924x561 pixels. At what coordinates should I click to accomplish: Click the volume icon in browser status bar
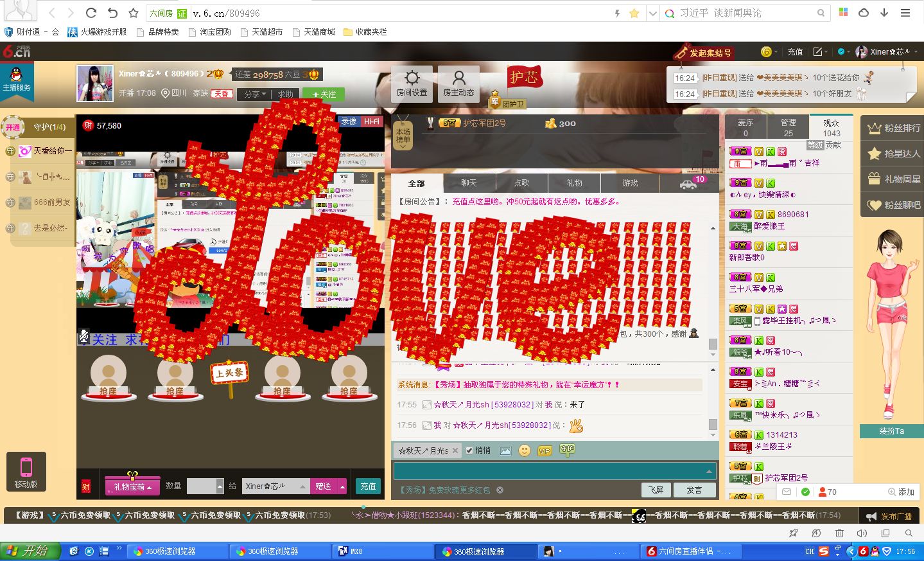coord(862,533)
